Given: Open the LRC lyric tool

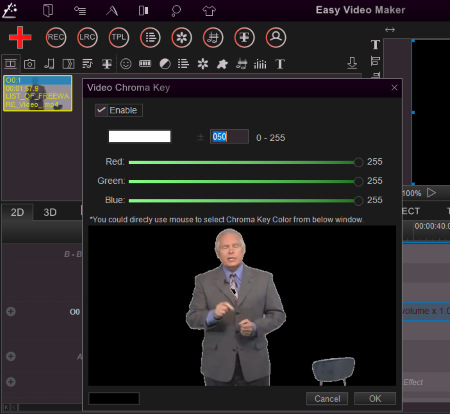Looking at the screenshot, I should pos(87,37).
